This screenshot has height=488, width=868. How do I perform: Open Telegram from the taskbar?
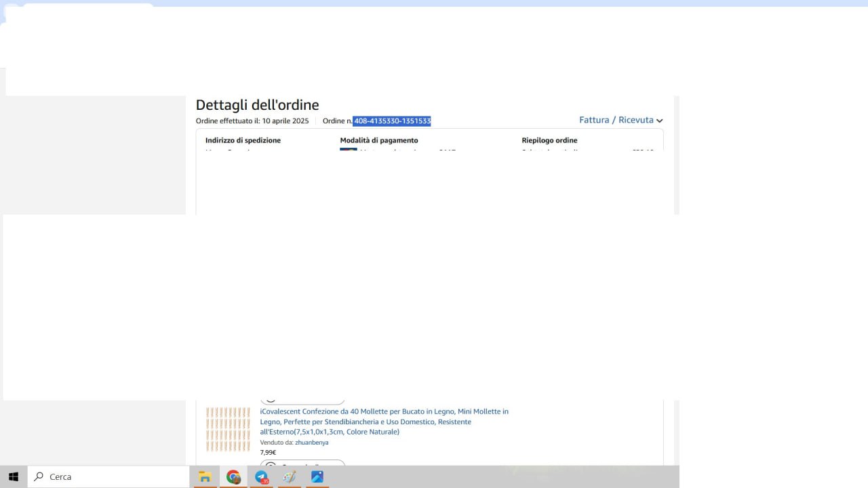261,477
